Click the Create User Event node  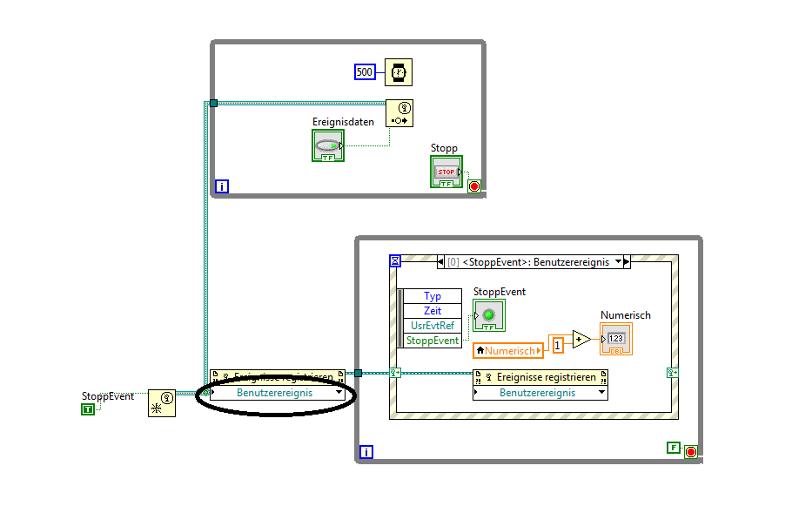pyautogui.click(x=162, y=403)
